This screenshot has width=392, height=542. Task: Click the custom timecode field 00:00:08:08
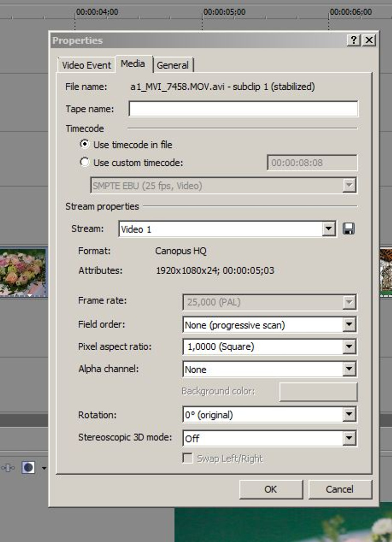312,162
